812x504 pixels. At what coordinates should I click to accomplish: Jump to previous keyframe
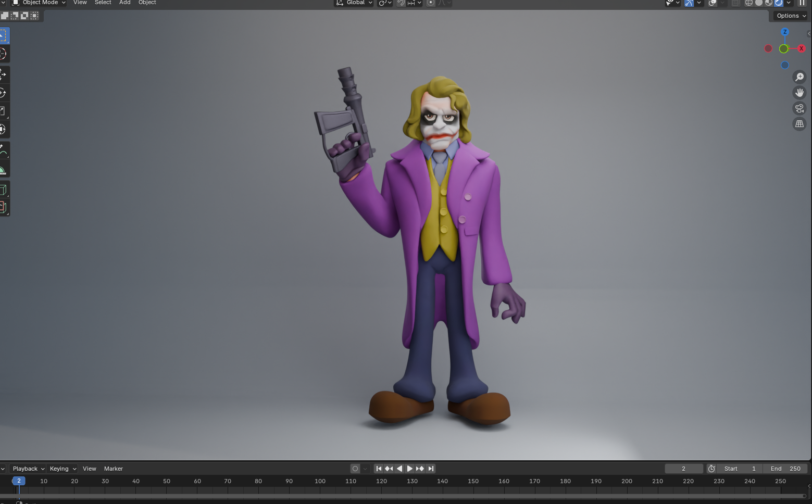click(389, 469)
